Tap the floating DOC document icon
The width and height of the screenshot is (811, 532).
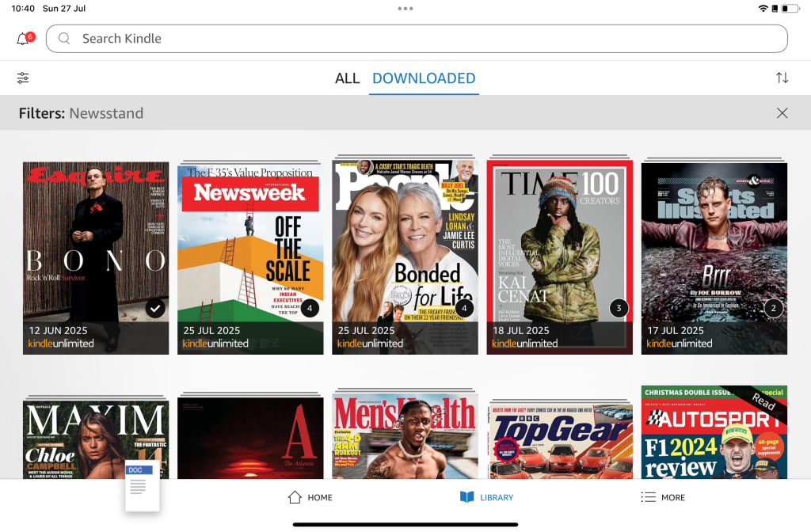(143, 485)
